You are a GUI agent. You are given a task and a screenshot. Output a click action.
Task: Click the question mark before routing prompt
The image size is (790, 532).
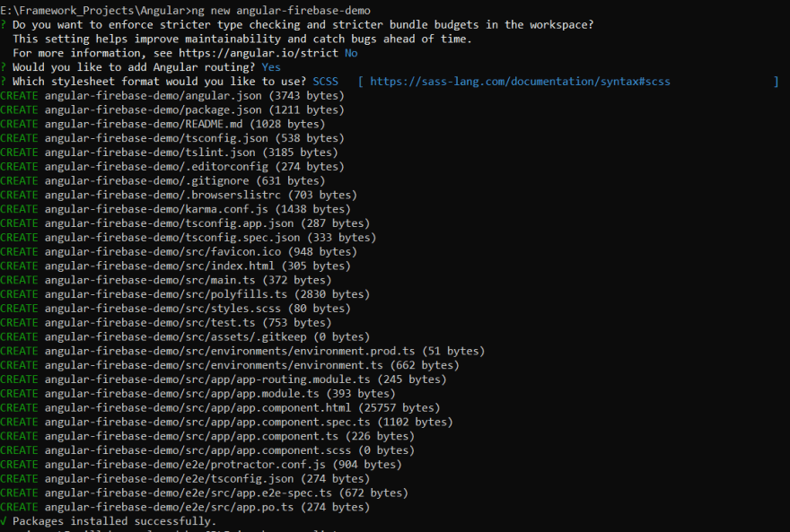coord(4,67)
